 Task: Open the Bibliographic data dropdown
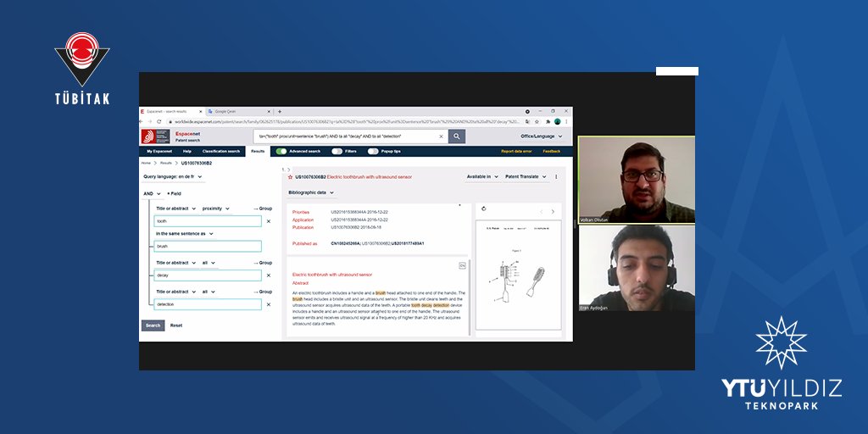(310, 192)
